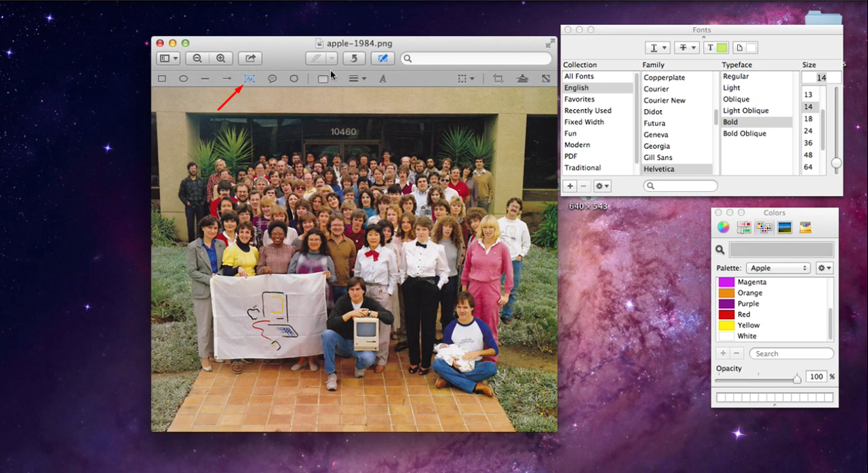Viewport: 868px width, 473px height.
Task: Choose the Magenta swatch in Colors
Action: pos(726,282)
